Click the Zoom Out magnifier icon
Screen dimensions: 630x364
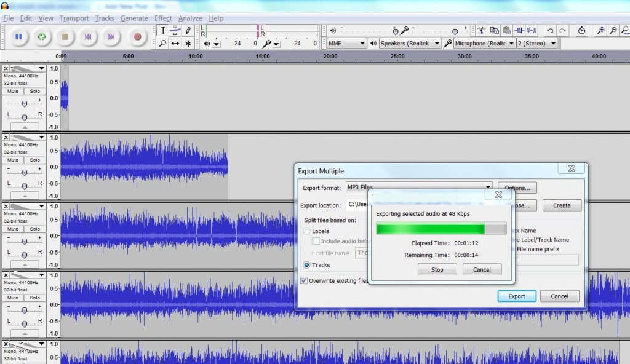613,30
